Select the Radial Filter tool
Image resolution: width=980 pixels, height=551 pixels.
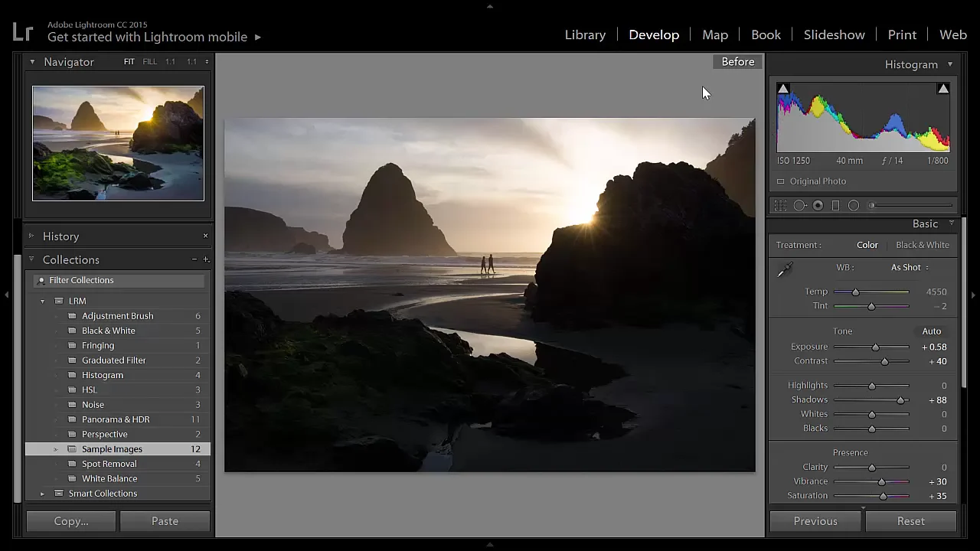[854, 206]
